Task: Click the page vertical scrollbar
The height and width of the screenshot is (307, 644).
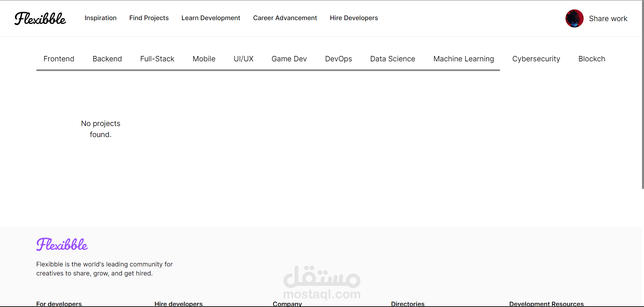Action: (643, 95)
